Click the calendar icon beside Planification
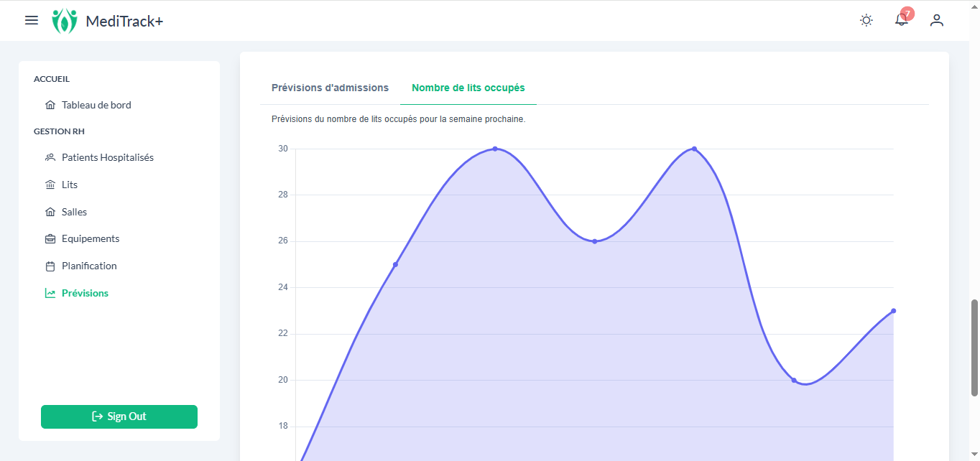 pos(50,266)
